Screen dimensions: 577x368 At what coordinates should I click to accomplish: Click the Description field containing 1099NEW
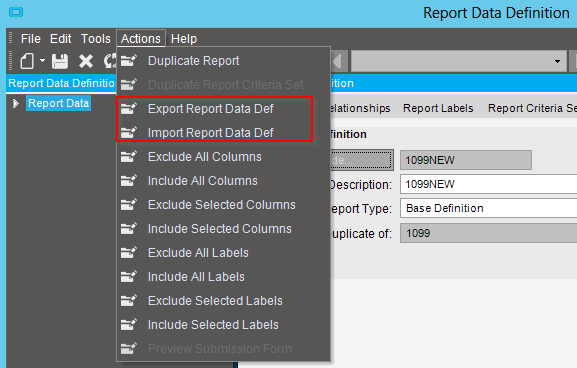click(489, 184)
